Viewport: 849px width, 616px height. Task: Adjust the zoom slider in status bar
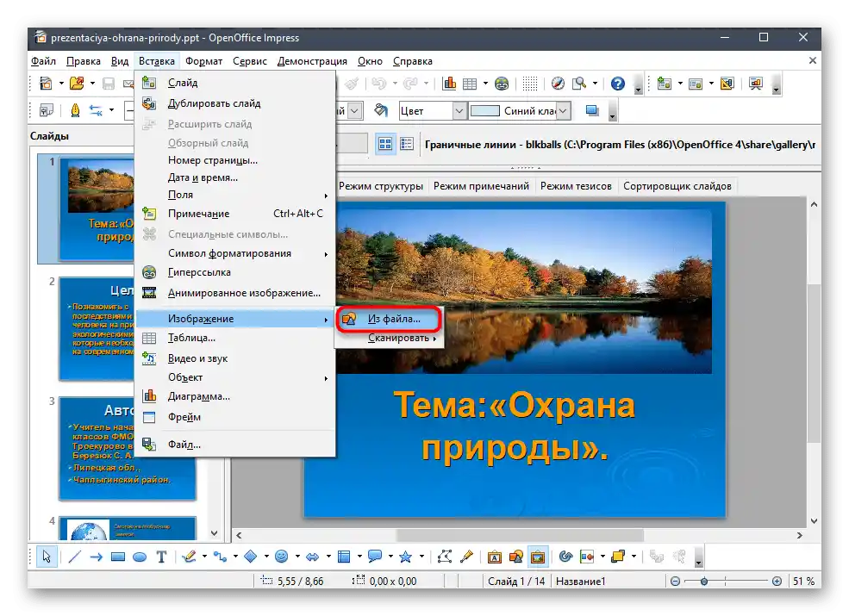click(705, 582)
